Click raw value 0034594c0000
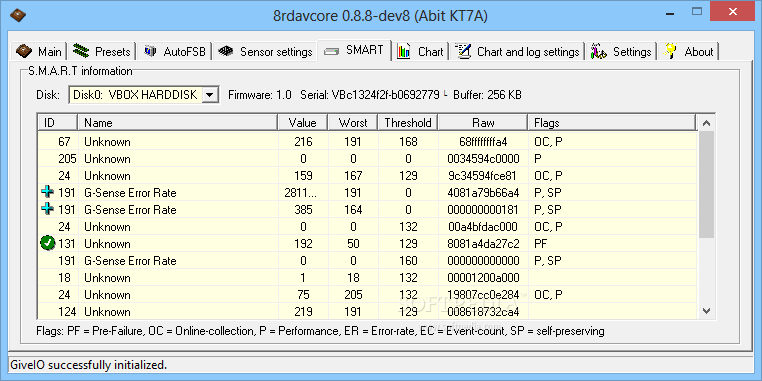The height and width of the screenshot is (381, 762). [x=483, y=158]
